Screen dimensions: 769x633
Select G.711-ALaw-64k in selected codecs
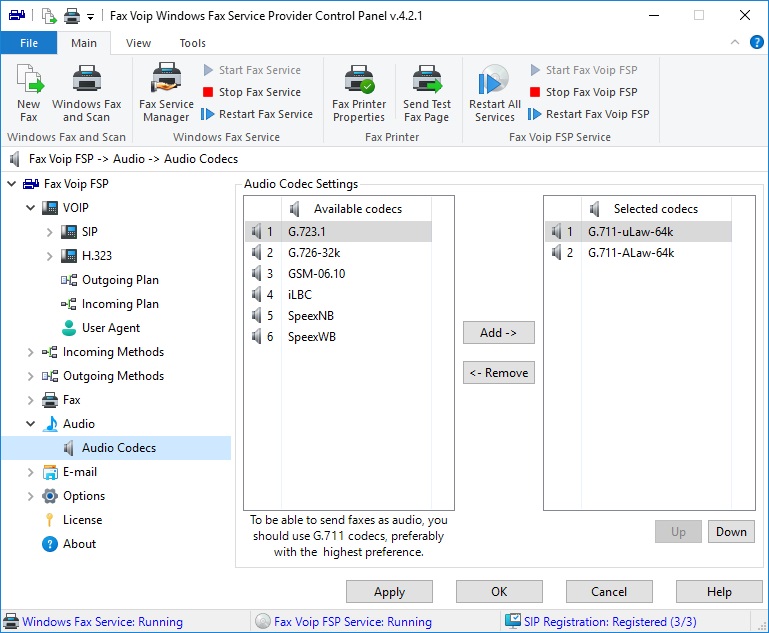[638, 253]
